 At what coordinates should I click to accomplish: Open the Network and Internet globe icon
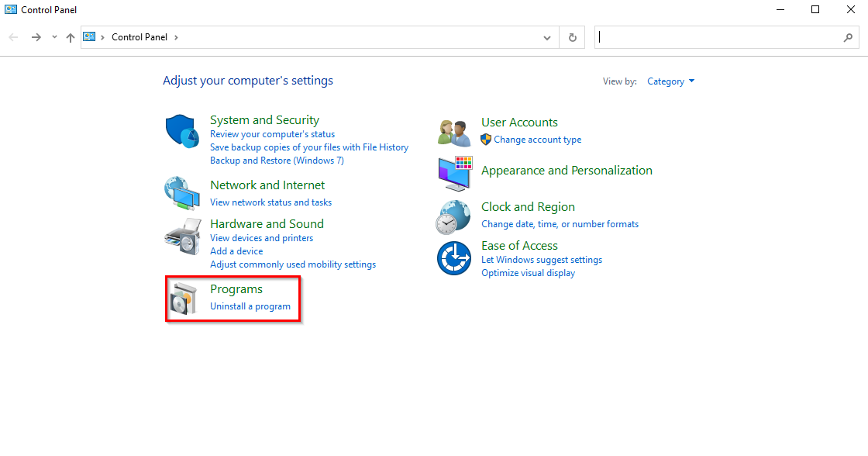coord(182,193)
